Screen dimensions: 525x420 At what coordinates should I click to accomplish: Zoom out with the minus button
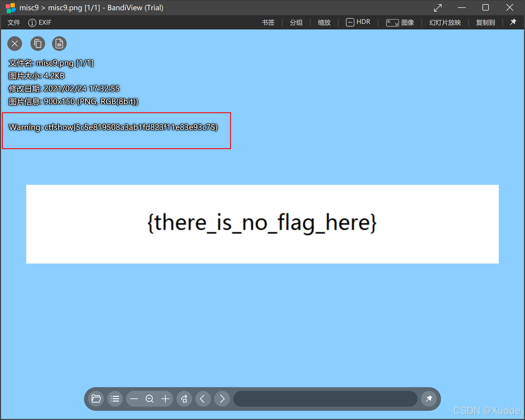[134, 399]
